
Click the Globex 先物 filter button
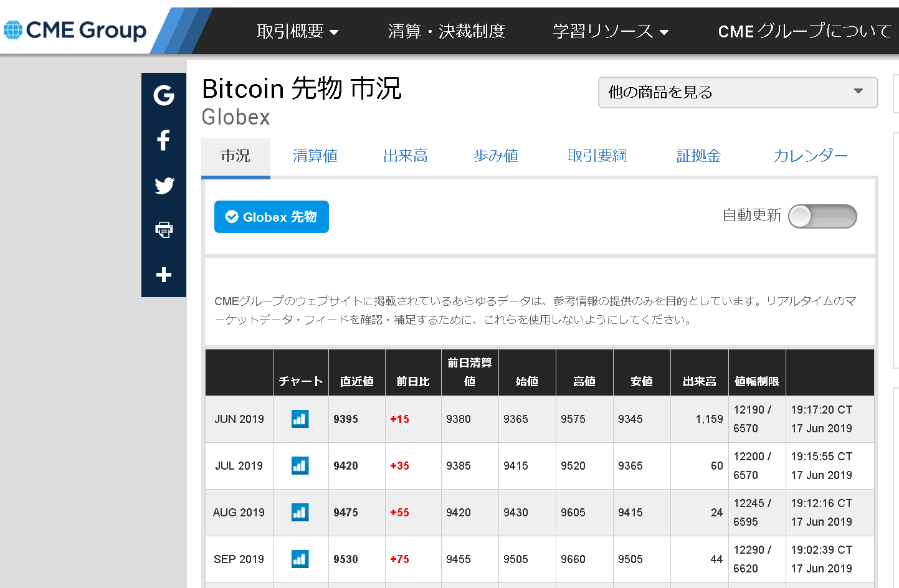(271, 217)
